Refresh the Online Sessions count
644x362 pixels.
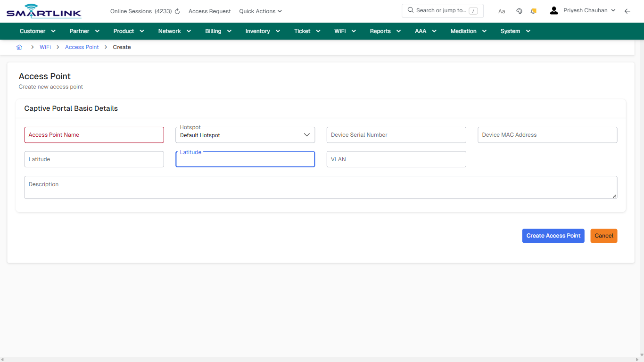pyautogui.click(x=176, y=11)
